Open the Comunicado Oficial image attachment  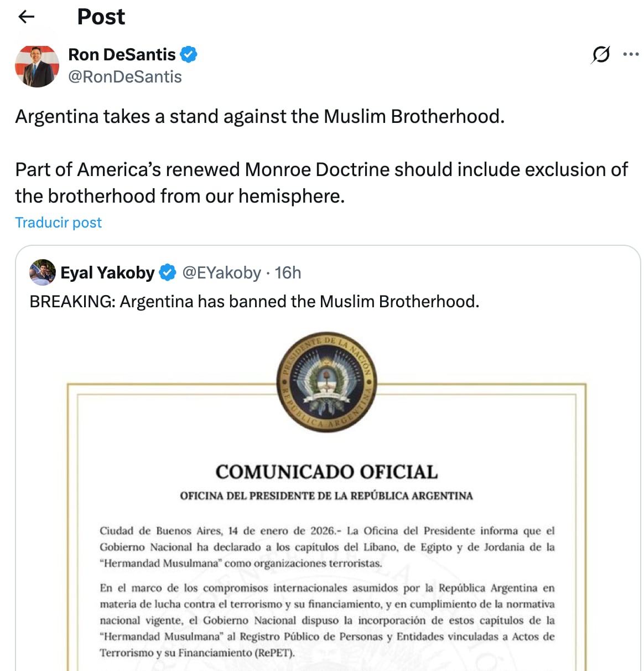[x=326, y=498]
